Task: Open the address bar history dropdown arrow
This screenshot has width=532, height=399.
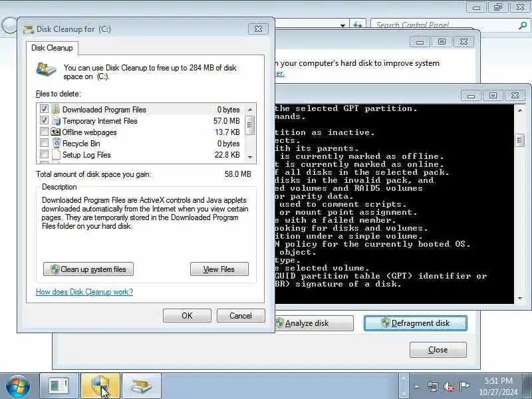Action: [x=342, y=25]
